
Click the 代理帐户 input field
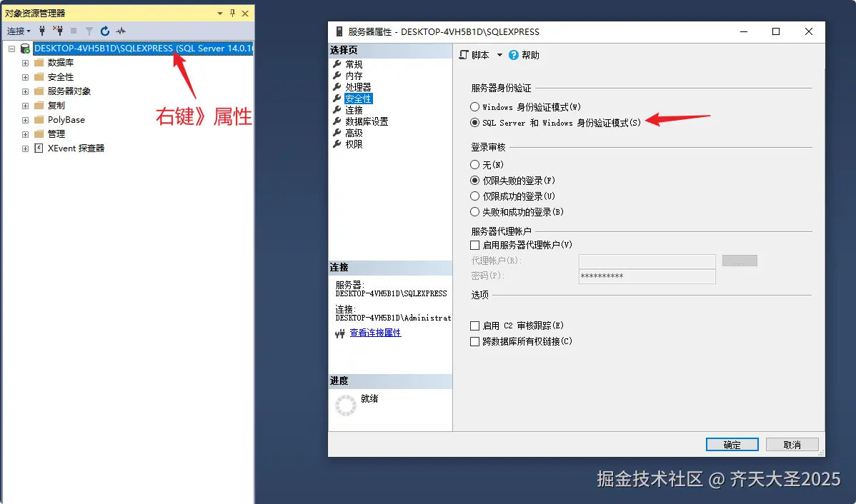click(x=647, y=261)
